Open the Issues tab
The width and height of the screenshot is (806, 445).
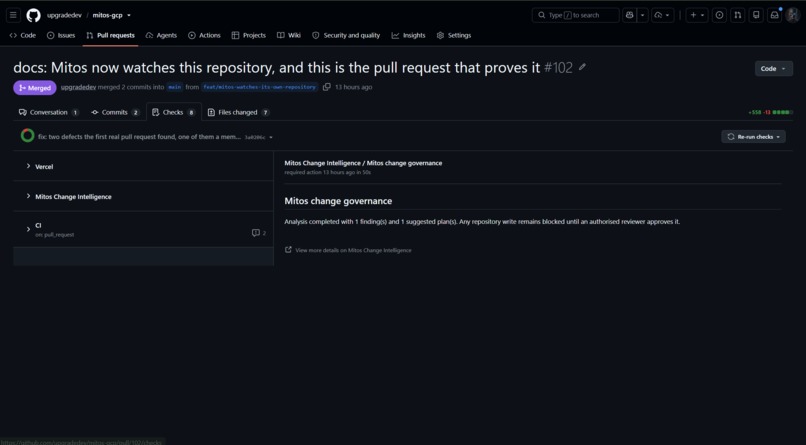(x=61, y=35)
